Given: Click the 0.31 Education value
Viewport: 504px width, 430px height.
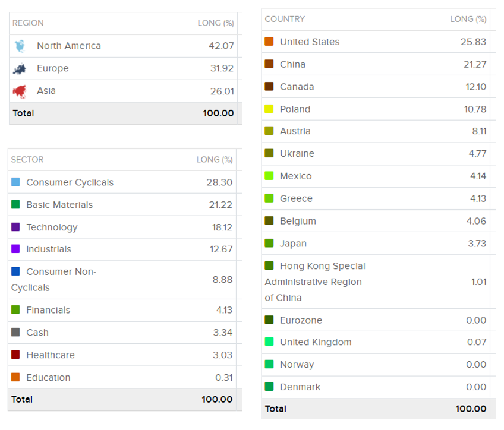Looking at the screenshot, I should (x=224, y=378).
